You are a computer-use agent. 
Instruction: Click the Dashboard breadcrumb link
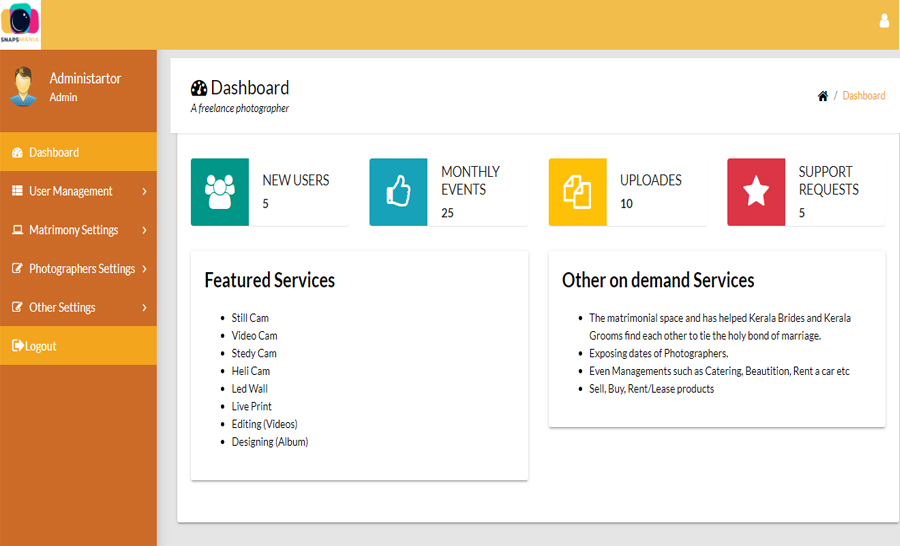pyautogui.click(x=863, y=96)
